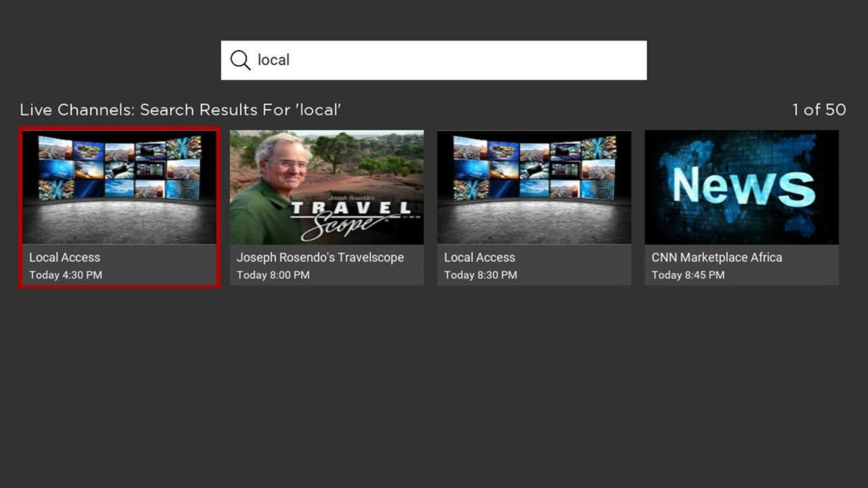
Task: Select the second Local Access title
Action: (x=479, y=258)
